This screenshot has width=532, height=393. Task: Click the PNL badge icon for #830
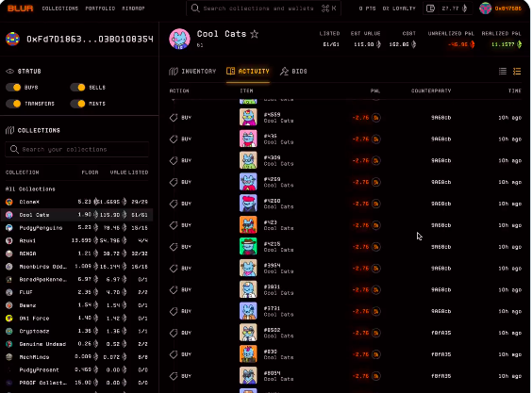tap(375, 354)
